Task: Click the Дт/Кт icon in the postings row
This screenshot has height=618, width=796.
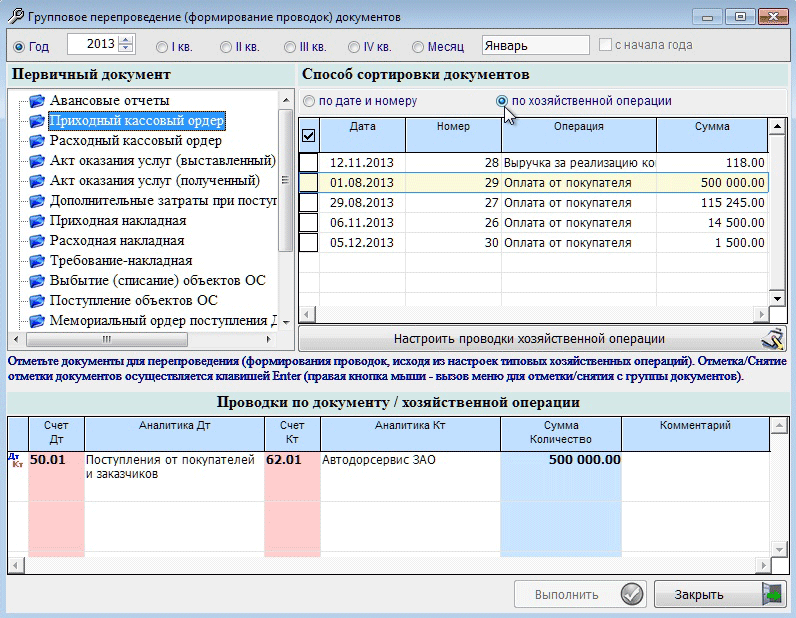Action: tap(17, 460)
